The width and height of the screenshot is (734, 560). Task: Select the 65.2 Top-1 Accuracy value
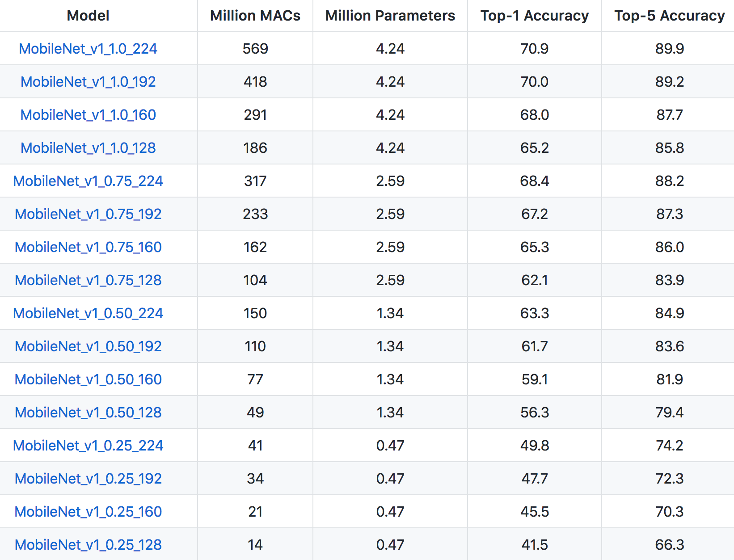pos(535,148)
